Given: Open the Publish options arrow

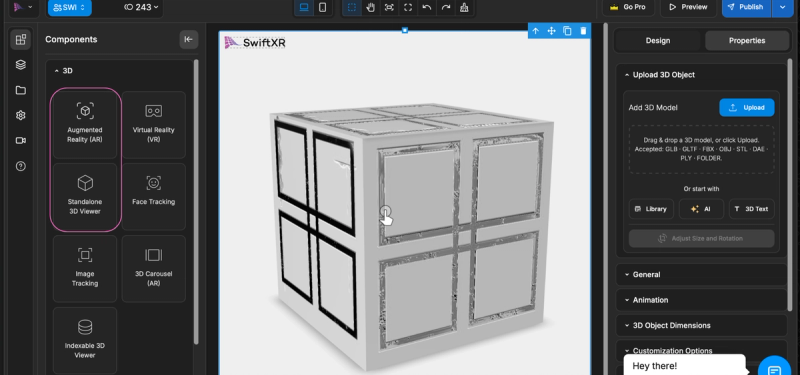Looking at the screenshot, I should tap(783, 7).
